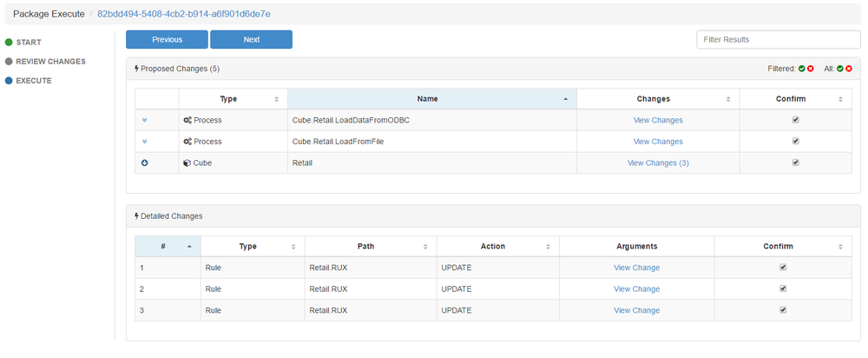
Task: Open View Changes (3) for Retail
Action: 658,162
